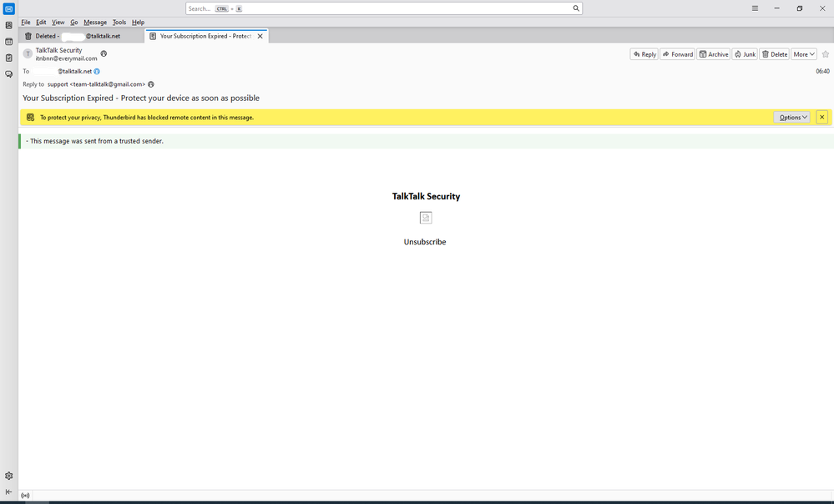Open the Calendar space icon

coord(9,42)
